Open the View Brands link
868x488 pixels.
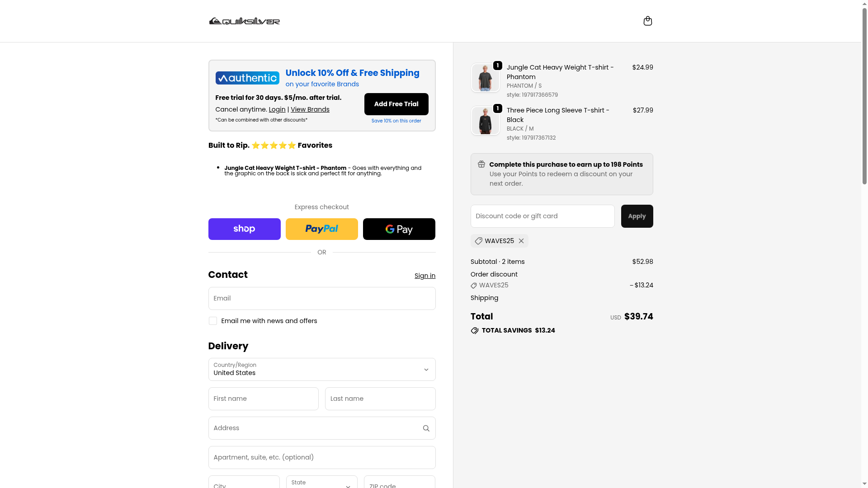pos(310,109)
